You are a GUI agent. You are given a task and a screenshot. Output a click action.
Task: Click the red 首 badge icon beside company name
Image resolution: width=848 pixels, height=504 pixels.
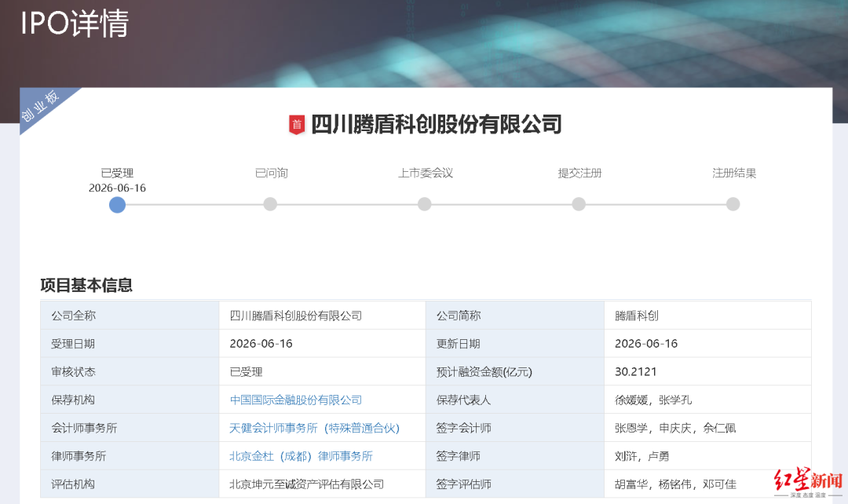click(296, 125)
